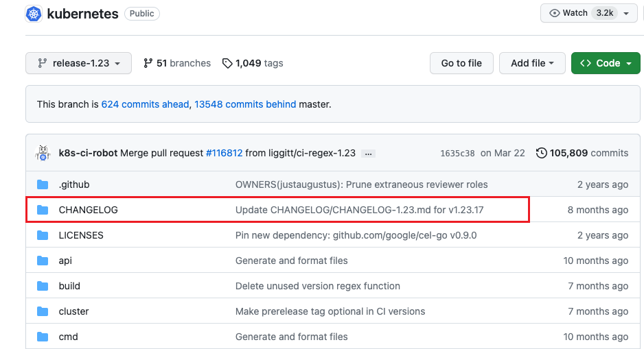This screenshot has width=644, height=349.
Task: Click the .github folder icon
Action: [x=43, y=184]
